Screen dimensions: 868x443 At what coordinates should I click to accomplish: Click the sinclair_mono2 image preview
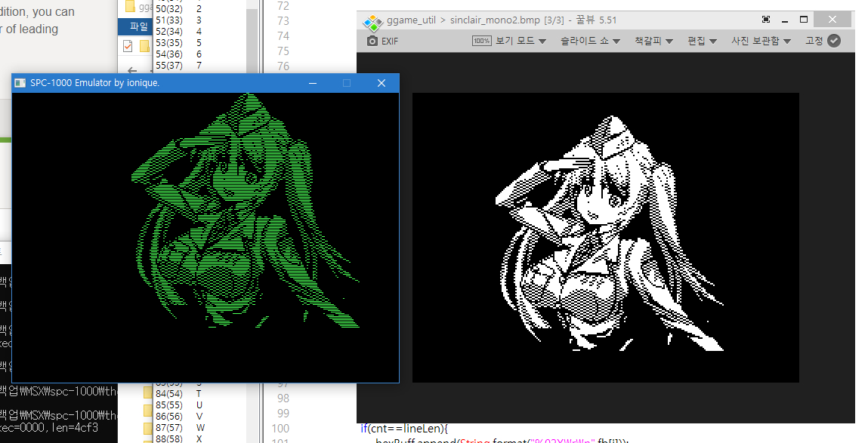pyautogui.click(x=606, y=237)
